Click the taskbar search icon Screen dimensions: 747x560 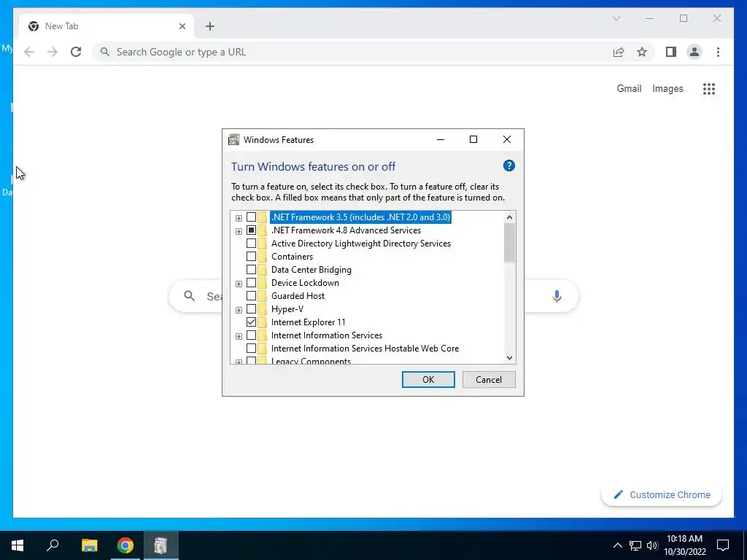53,545
